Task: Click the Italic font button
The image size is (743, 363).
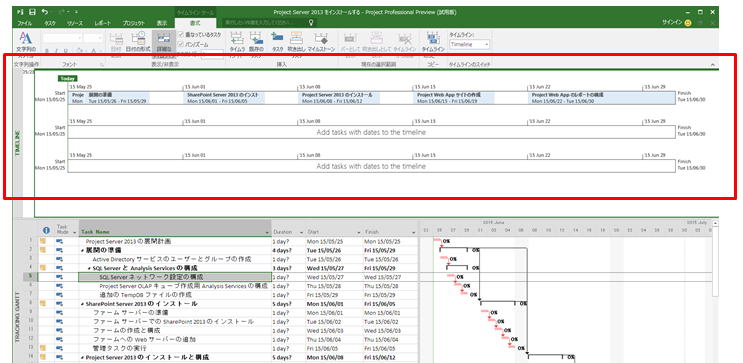Action: 57,51
